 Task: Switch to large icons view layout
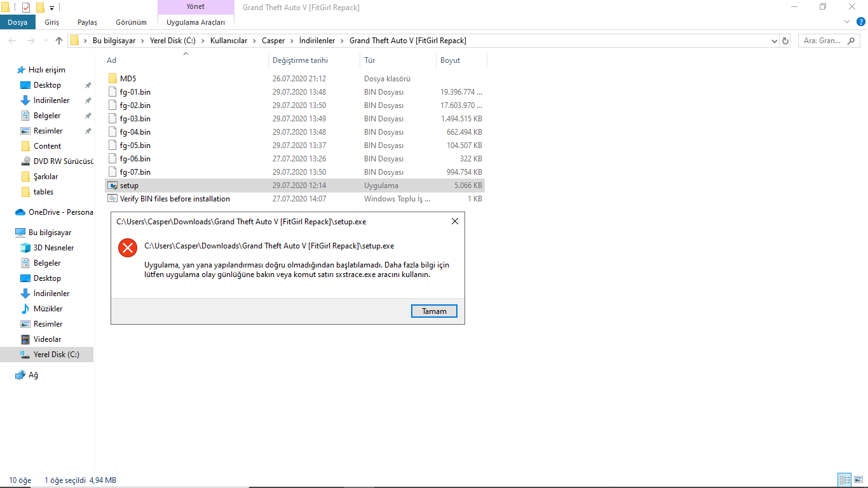858,480
